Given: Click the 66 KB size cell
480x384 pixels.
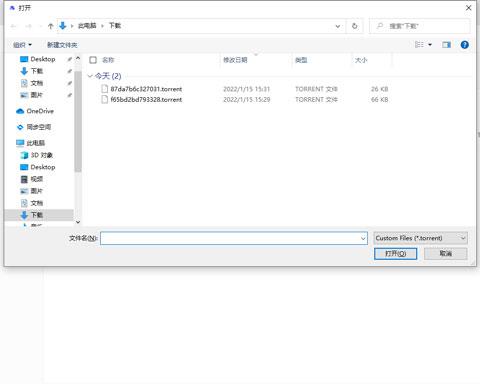Looking at the screenshot, I should [379, 99].
